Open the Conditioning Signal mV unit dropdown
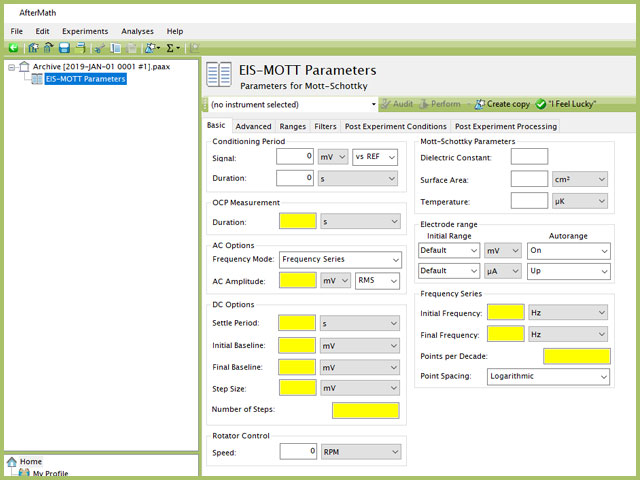The height and width of the screenshot is (480, 640). tap(333, 157)
